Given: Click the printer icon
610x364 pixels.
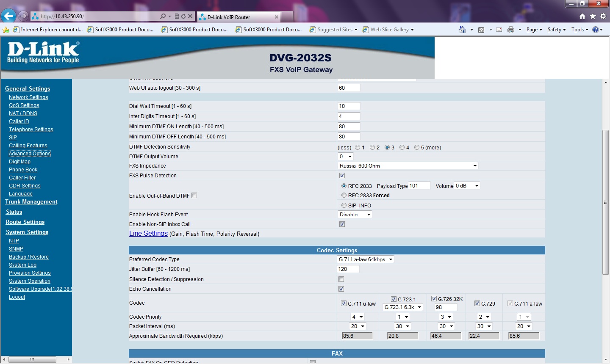Looking at the screenshot, I should point(511,30).
